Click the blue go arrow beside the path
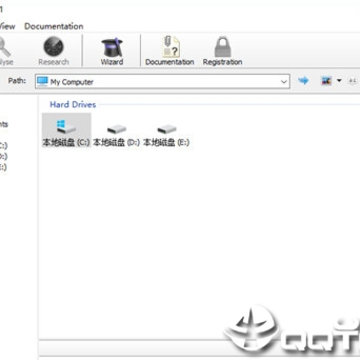 click(x=303, y=81)
